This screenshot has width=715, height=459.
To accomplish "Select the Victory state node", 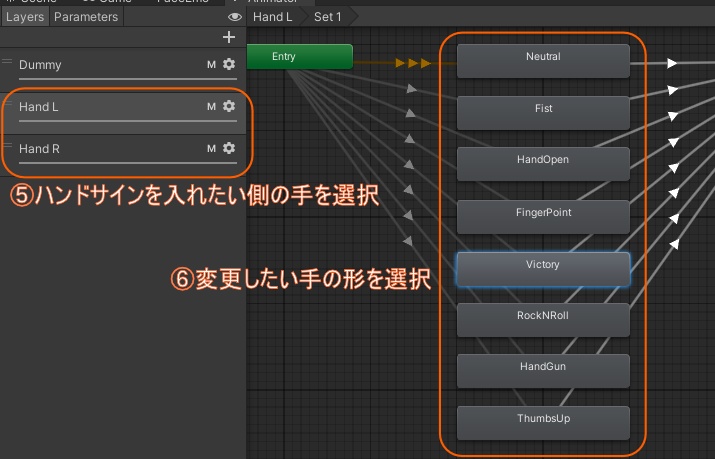I will pos(543,269).
